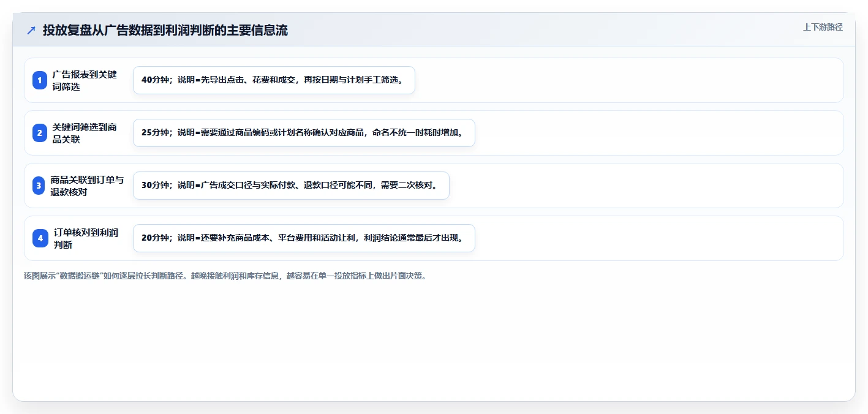
Task: Select the step 4 number badge
Action: 40,238
